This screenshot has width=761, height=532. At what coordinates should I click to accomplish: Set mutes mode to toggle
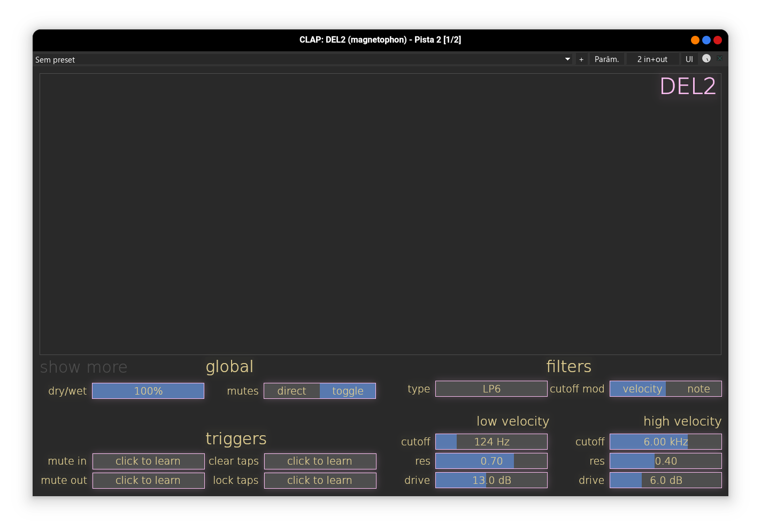pyautogui.click(x=348, y=391)
